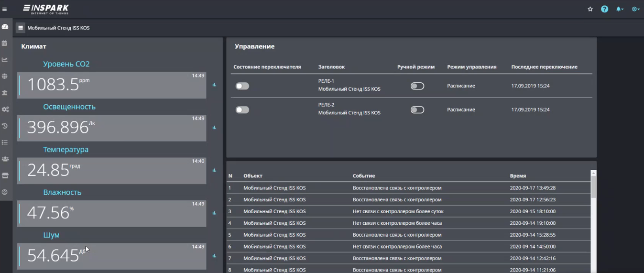Open the globe icon in the sidebar
644x273 pixels.
pos(5,76)
